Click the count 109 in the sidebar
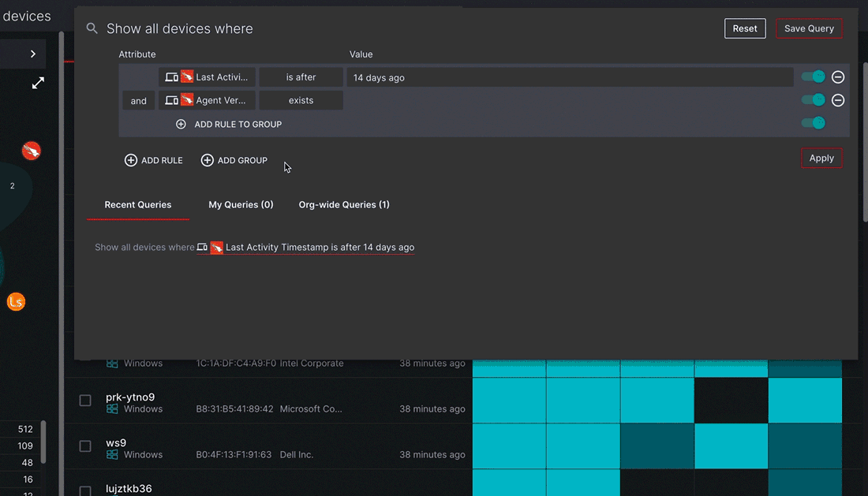868x496 pixels. pyautogui.click(x=25, y=446)
